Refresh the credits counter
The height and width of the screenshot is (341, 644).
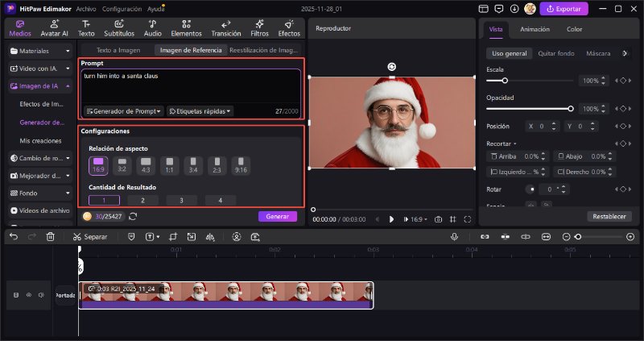[x=133, y=216]
